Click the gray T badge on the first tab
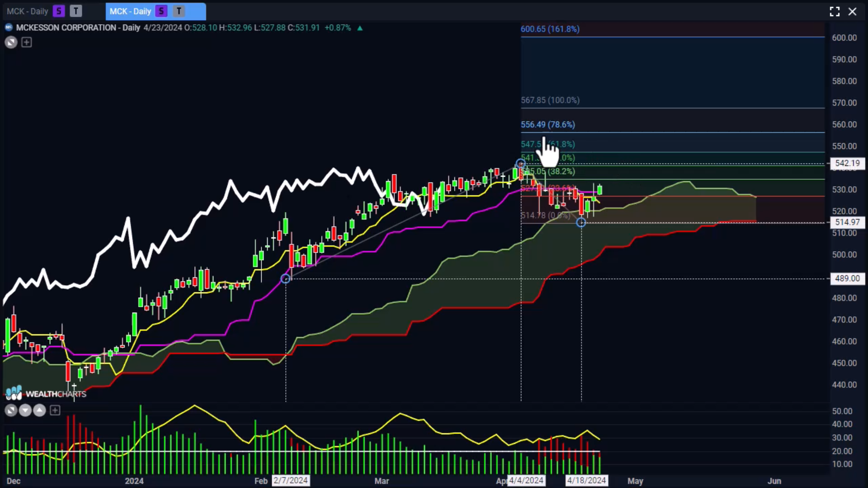The height and width of the screenshot is (488, 868). click(x=76, y=11)
